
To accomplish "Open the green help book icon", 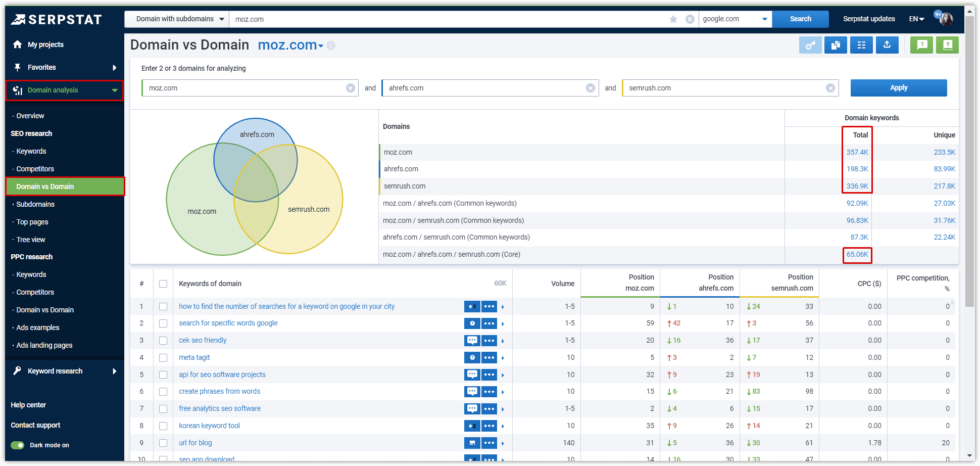I will pos(947,45).
